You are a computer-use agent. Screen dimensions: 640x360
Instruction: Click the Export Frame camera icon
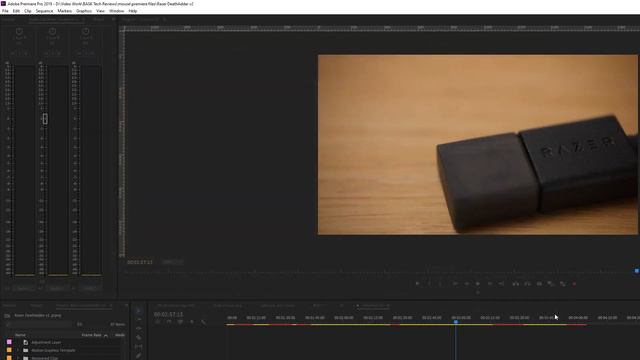(539, 284)
